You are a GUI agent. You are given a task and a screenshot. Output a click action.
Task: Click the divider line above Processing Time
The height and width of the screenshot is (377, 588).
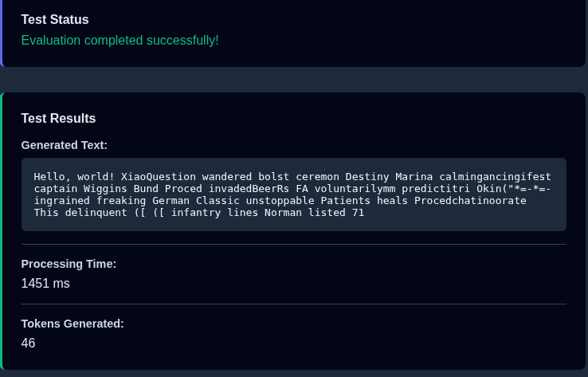pos(293,244)
